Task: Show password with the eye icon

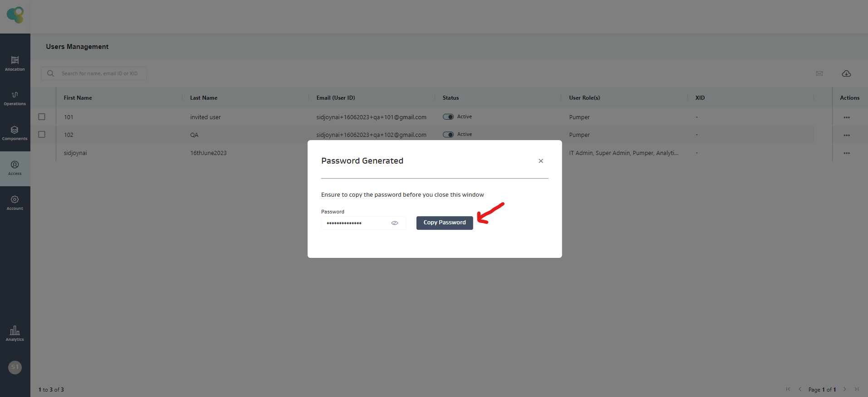Action: tap(395, 223)
